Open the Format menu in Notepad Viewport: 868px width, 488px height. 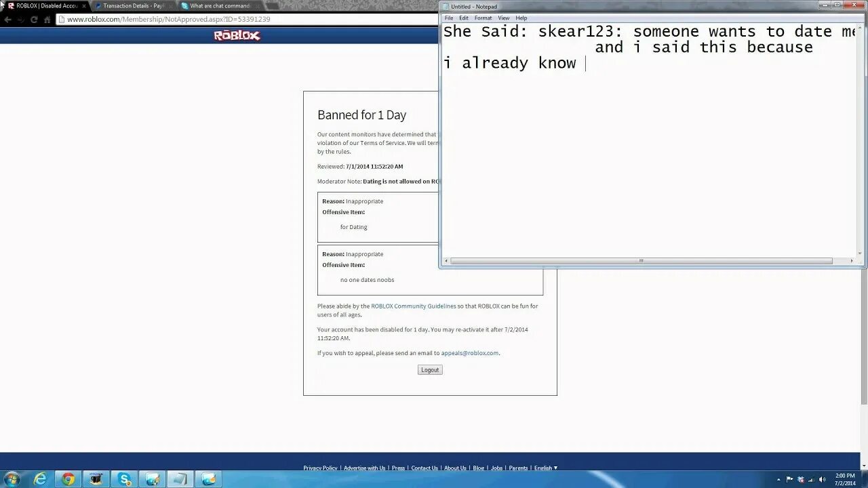483,18
